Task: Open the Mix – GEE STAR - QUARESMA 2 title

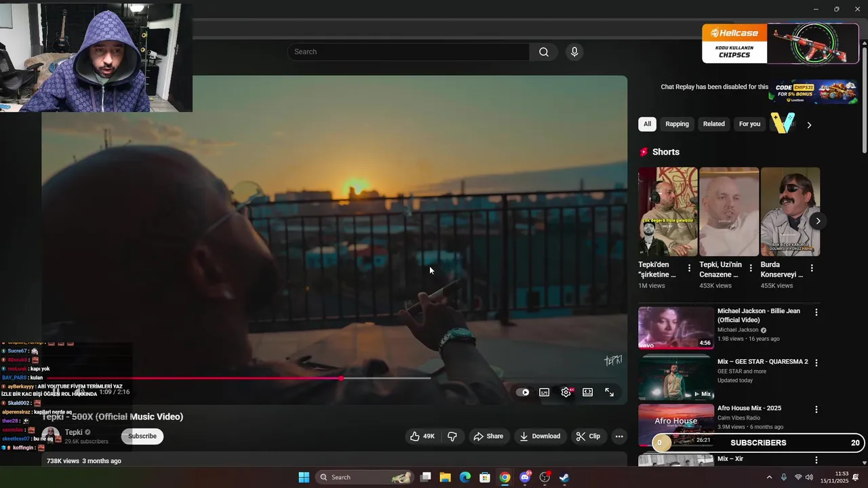Action: pos(763,362)
